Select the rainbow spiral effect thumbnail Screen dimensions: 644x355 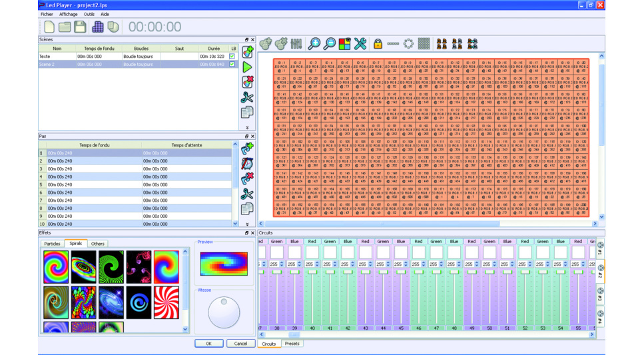point(56,267)
